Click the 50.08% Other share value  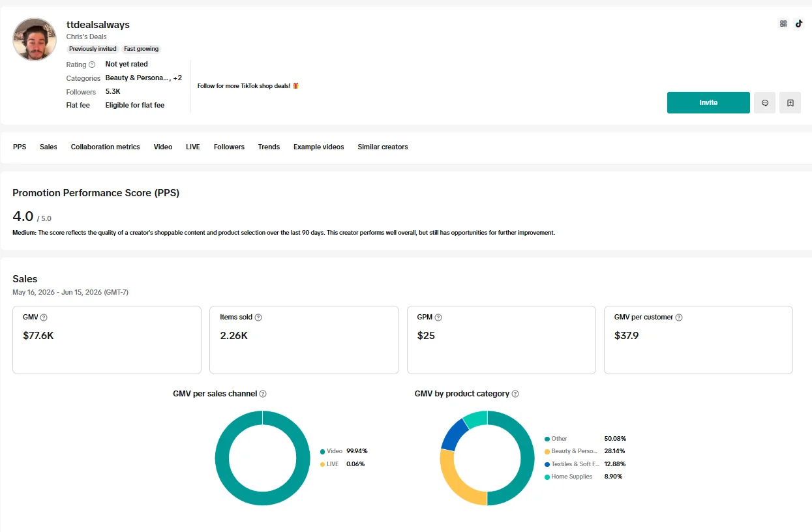[x=615, y=439]
